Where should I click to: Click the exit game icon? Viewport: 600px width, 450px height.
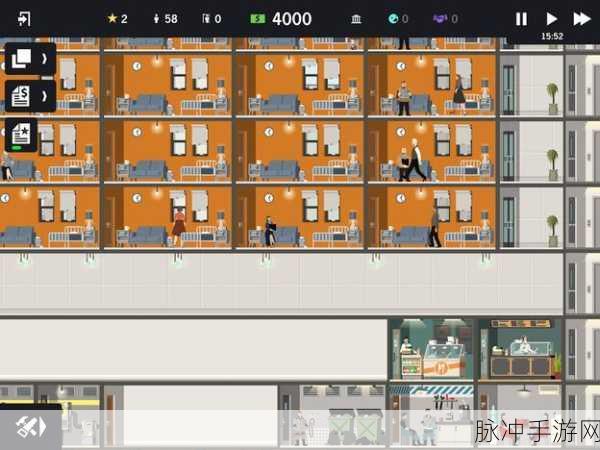point(24,19)
